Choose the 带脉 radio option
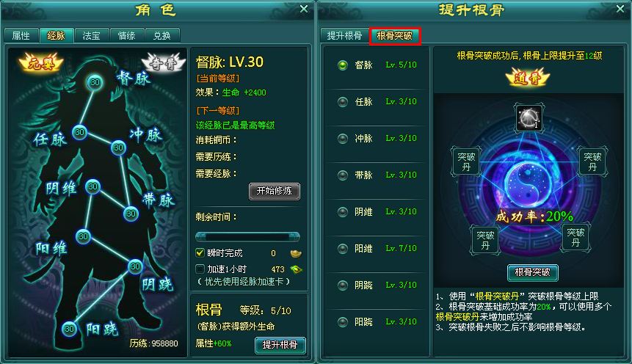This screenshot has width=632, height=364. (x=343, y=175)
